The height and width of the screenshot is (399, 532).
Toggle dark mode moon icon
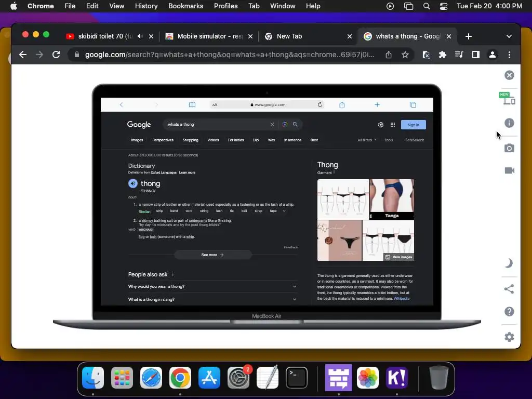pos(509,263)
